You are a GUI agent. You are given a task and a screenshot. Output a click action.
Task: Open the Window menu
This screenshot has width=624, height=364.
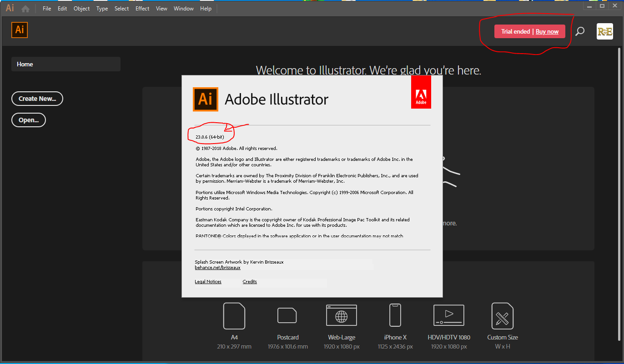pos(184,9)
